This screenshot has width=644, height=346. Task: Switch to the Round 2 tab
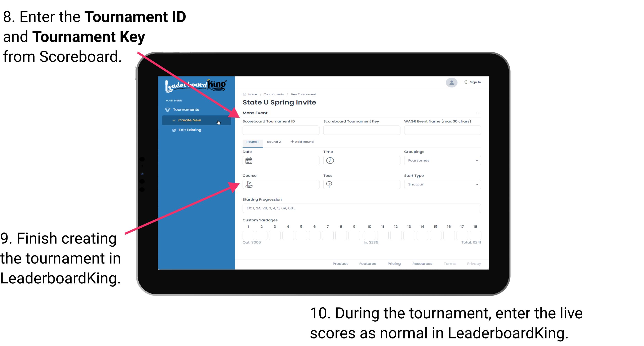tap(273, 142)
